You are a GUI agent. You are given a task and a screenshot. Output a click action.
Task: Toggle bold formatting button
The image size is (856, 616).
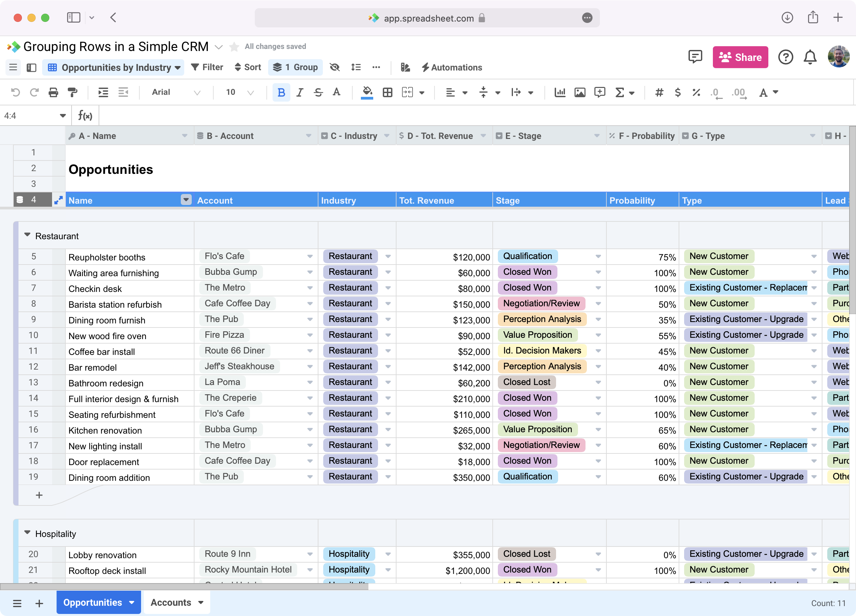pos(281,92)
